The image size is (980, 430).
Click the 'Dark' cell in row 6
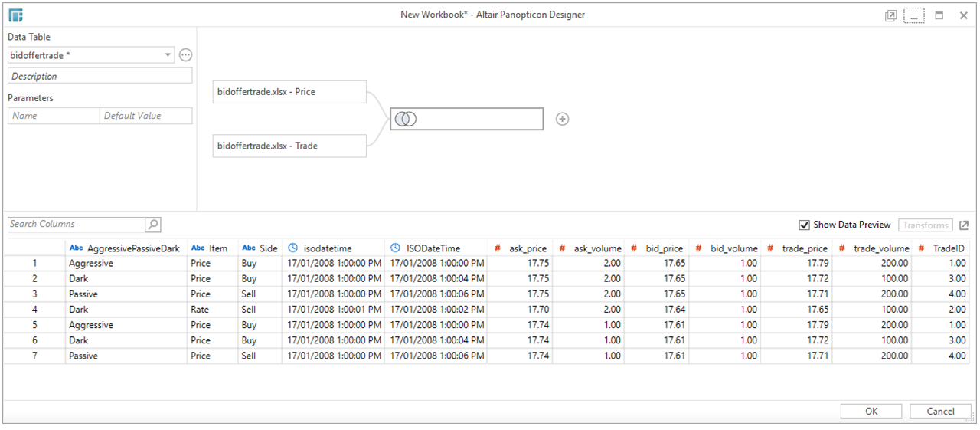pos(126,340)
